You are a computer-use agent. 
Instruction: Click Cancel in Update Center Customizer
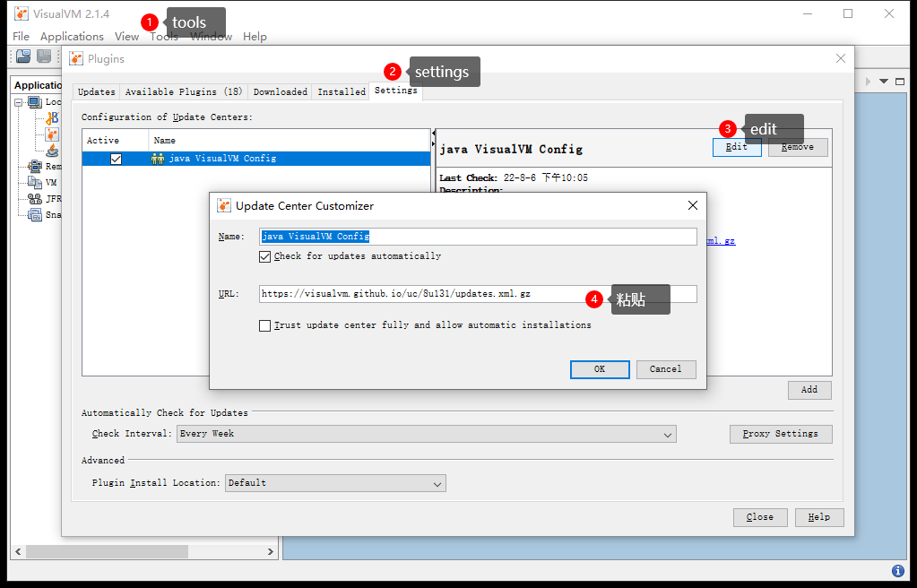pos(665,369)
